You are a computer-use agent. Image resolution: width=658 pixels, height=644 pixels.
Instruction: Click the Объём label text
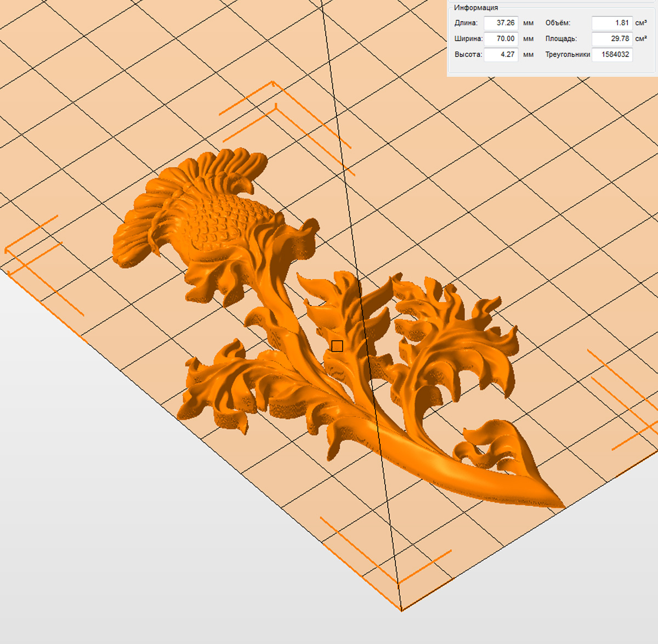coord(558,23)
